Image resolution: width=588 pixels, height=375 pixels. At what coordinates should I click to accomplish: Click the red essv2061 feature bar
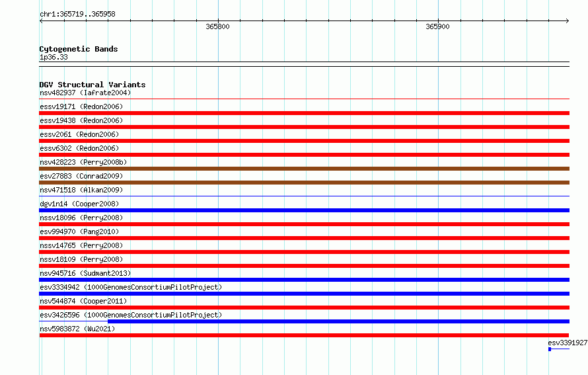(x=304, y=141)
